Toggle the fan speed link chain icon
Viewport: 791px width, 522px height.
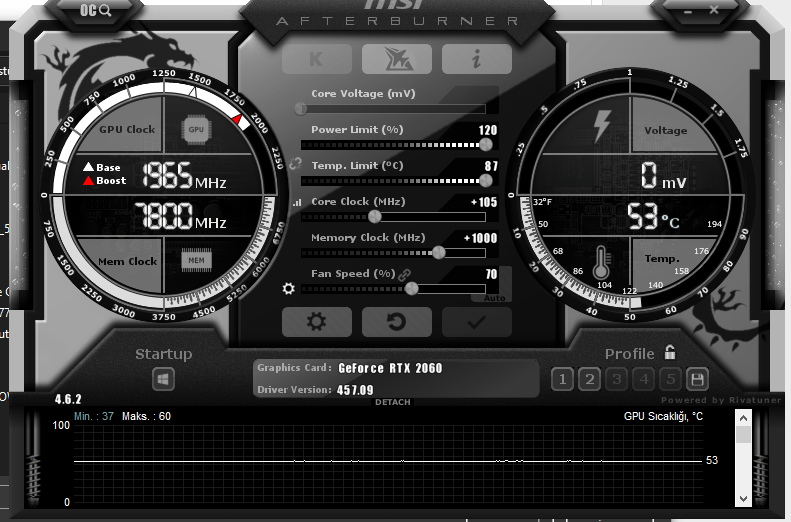[404, 275]
